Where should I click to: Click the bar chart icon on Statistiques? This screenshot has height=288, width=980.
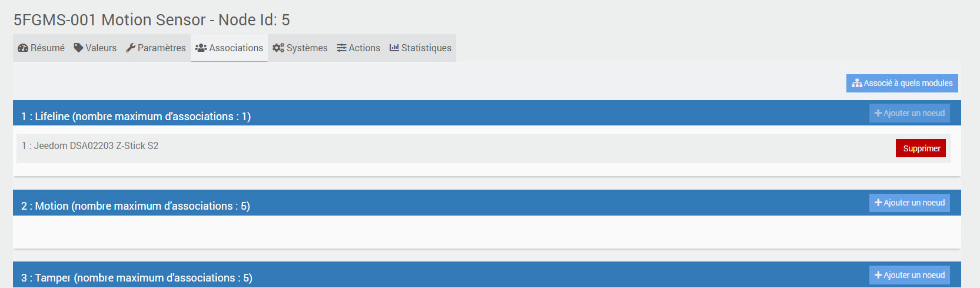394,48
